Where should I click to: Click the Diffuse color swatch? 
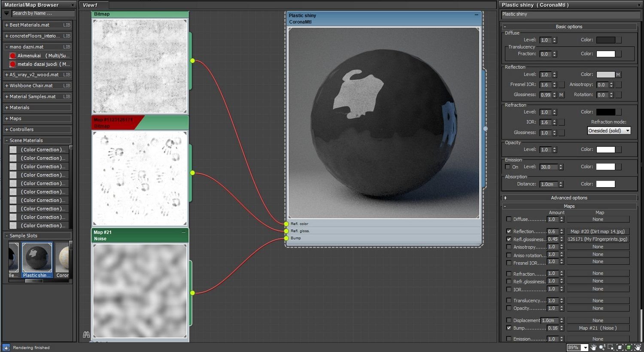coord(605,40)
